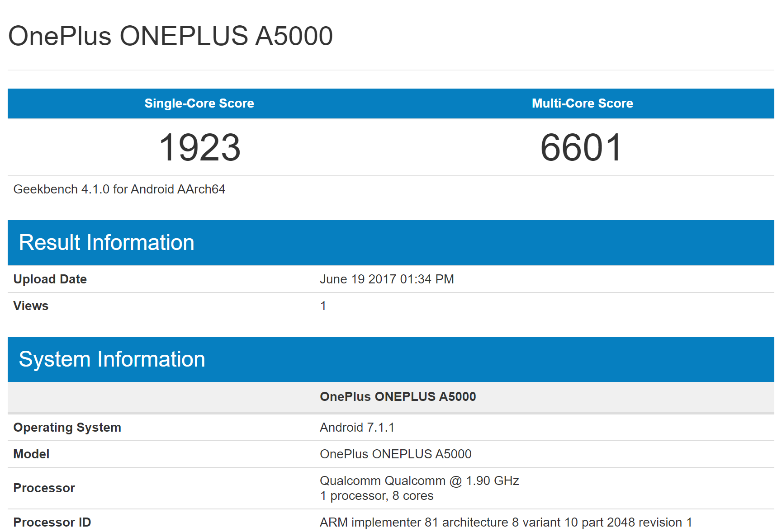The height and width of the screenshot is (532, 782).
Task: Click the single-core score value 1923
Action: (x=199, y=147)
